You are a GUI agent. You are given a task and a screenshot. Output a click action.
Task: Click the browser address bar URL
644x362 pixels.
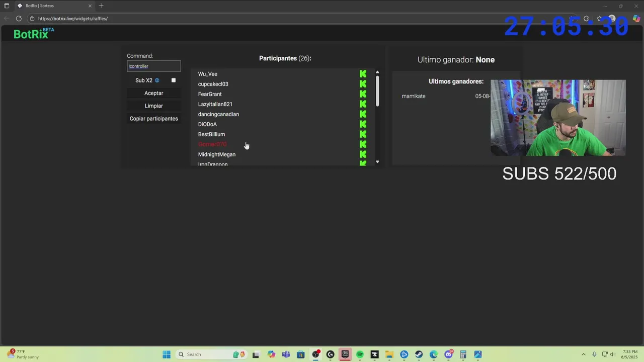[x=73, y=19]
